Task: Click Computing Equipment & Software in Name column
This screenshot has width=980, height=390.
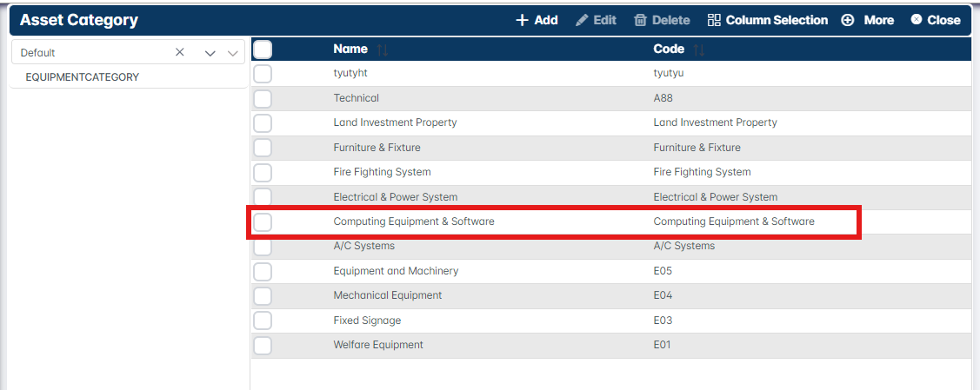Action: point(414,221)
